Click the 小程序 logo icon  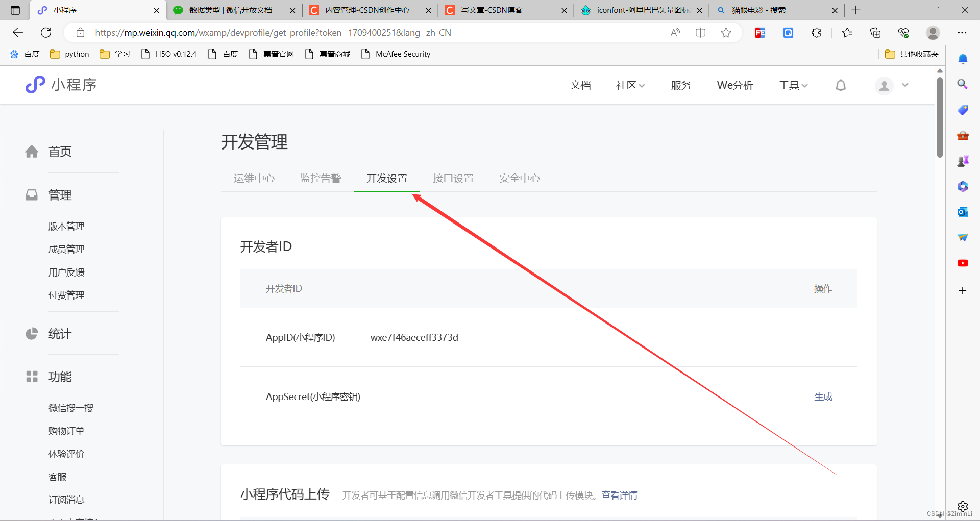35,85
